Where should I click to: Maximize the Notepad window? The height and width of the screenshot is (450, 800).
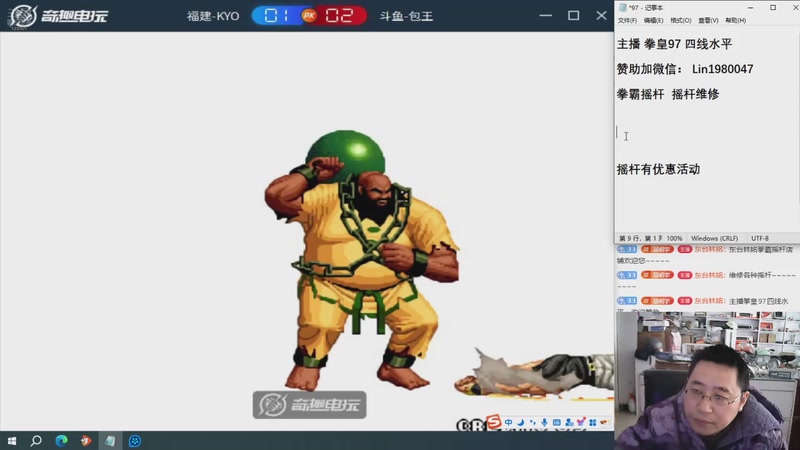point(773,8)
